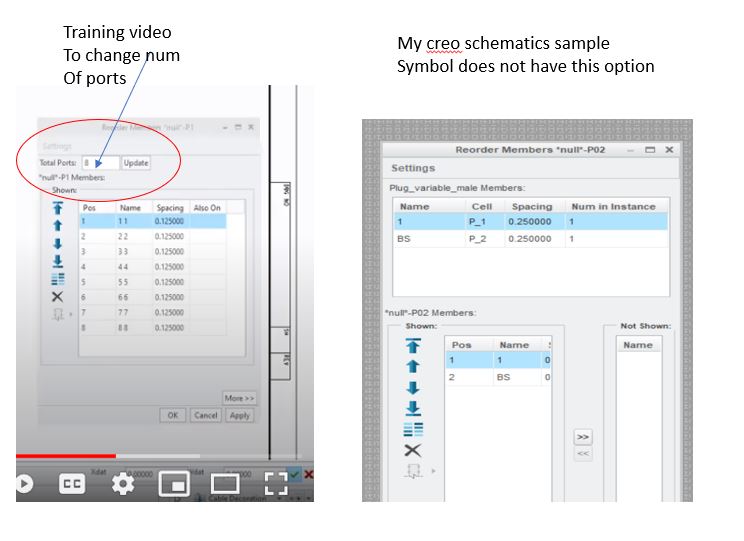Viewport: 744px width, 541px height.
Task: Enable theater mode on the video player
Action: pos(225,483)
